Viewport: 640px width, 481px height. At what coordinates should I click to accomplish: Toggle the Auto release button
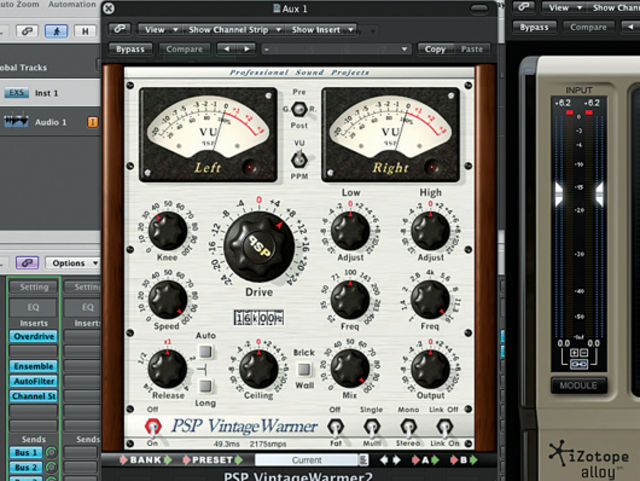coord(205,351)
